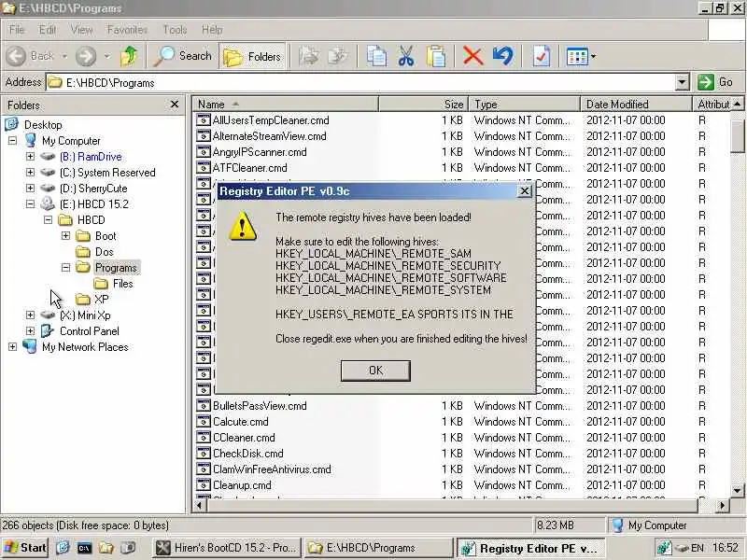Close the Registry Editor PE dialog

pyautogui.click(x=525, y=191)
